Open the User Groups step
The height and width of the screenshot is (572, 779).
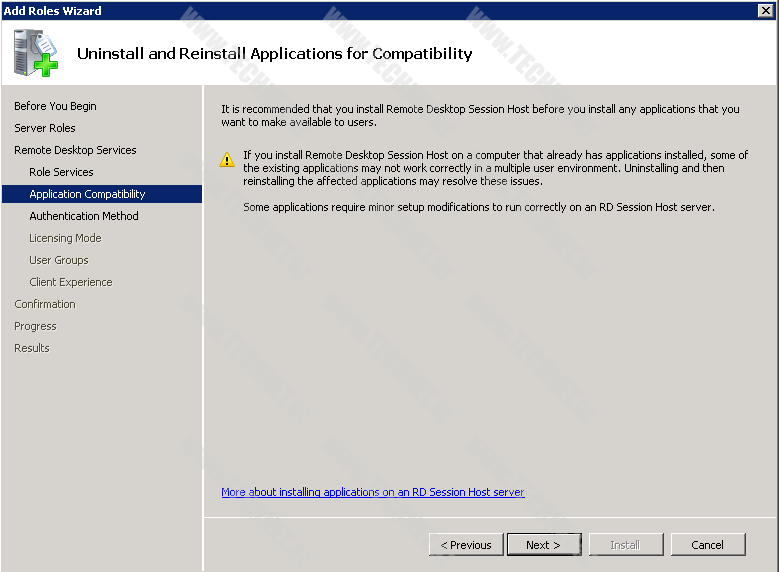(59, 260)
